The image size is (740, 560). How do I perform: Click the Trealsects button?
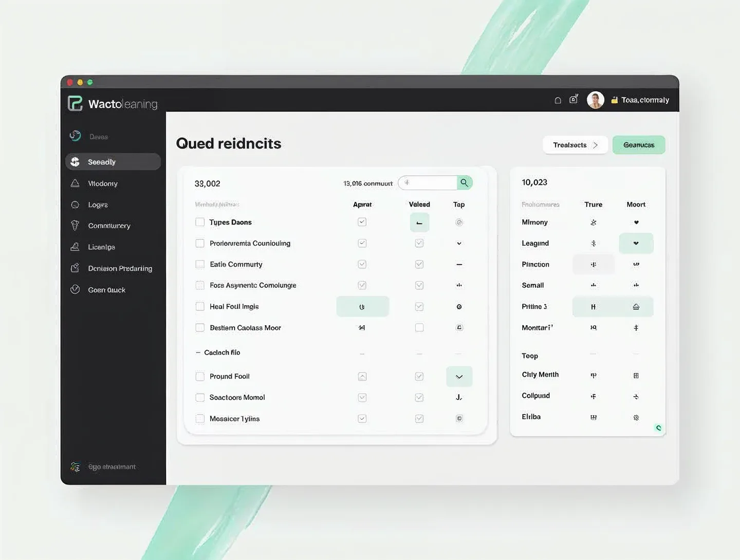coord(575,145)
